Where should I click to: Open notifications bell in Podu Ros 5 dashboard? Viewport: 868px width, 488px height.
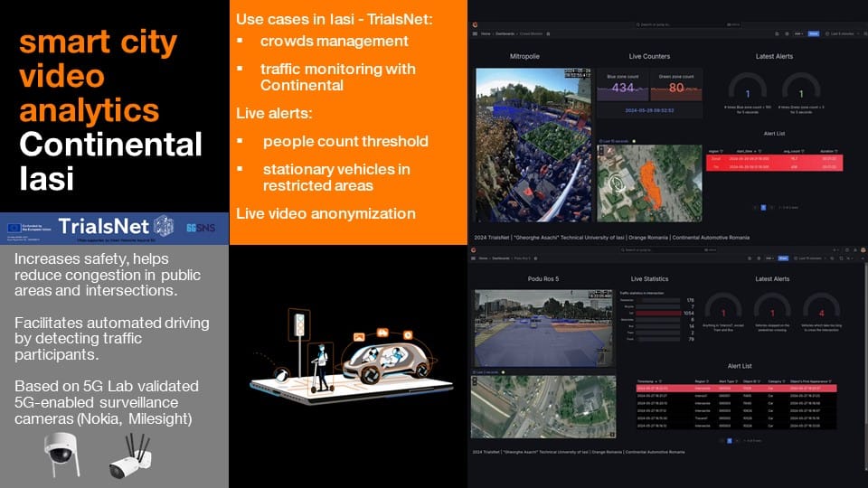pos(854,250)
